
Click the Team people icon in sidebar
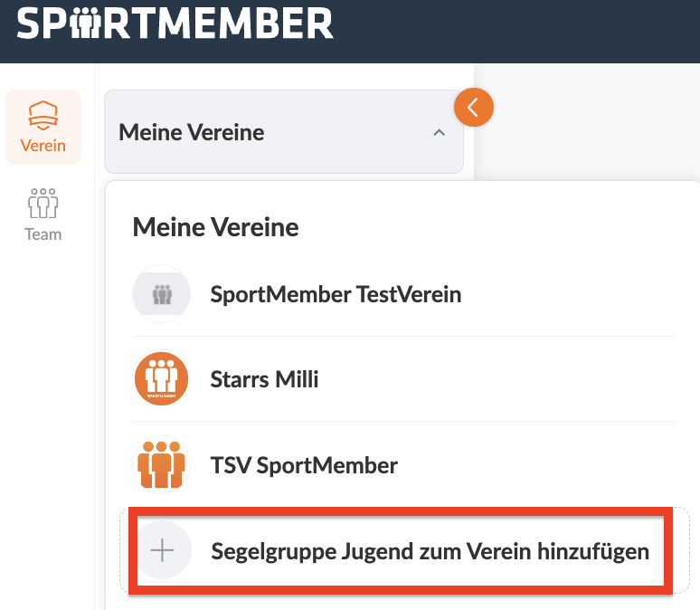pos(43,204)
